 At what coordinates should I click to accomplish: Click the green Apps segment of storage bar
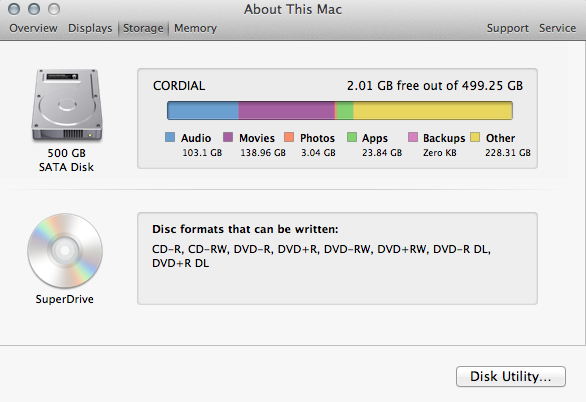pos(345,111)
